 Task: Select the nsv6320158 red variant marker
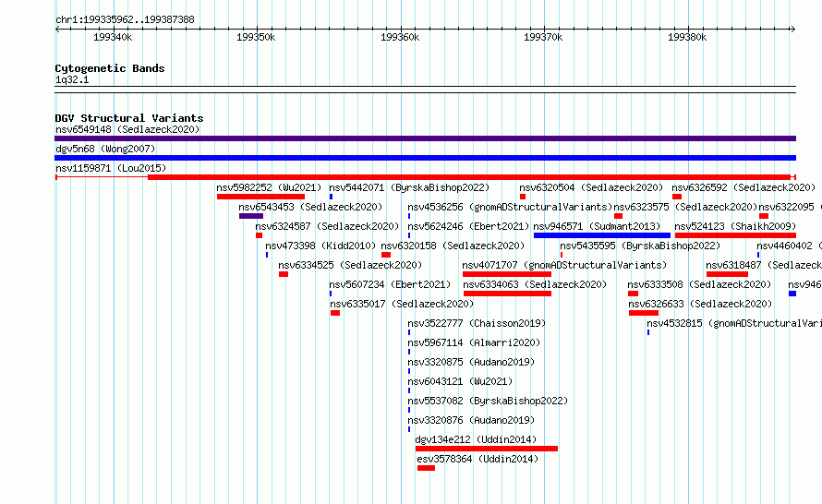click(x=386, y=255)
